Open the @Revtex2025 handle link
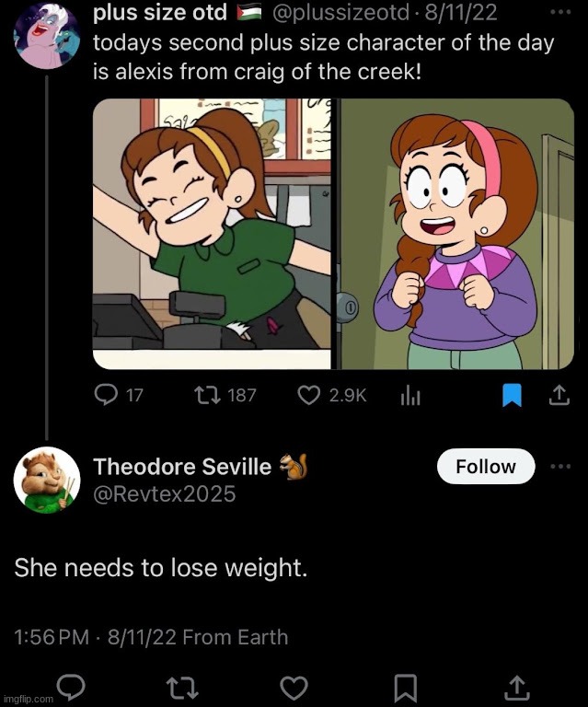The width and height of the screenshot is (588, 707). point(165,494)
